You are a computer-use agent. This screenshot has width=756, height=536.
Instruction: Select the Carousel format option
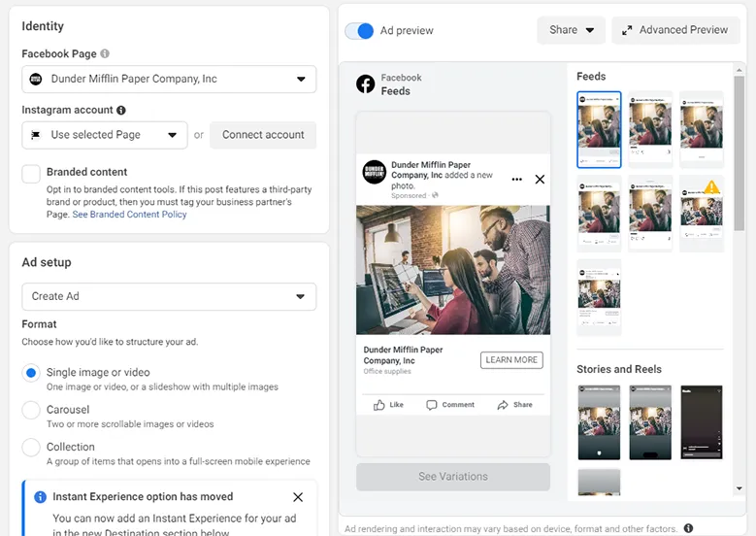tap(31, 410)
